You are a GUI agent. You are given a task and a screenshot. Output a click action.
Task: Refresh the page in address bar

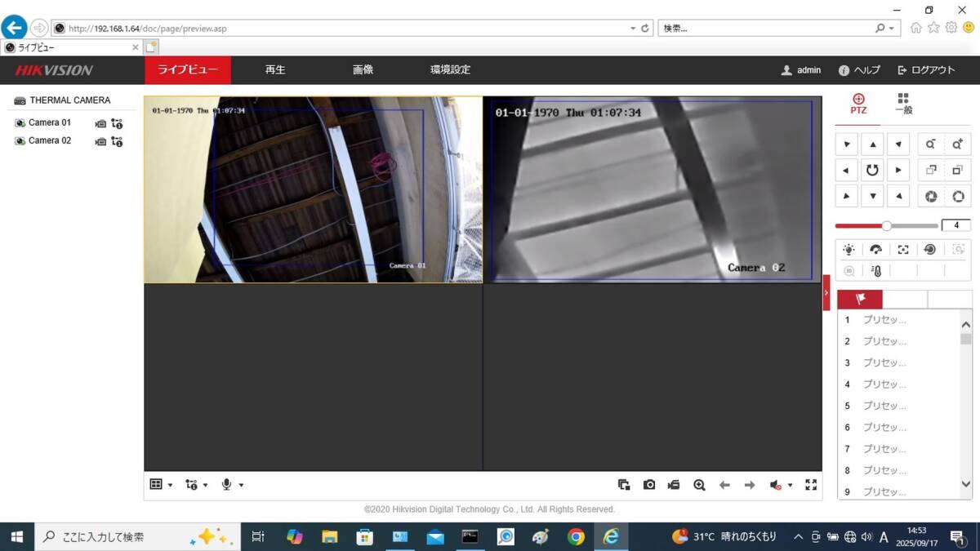point(645,28)
